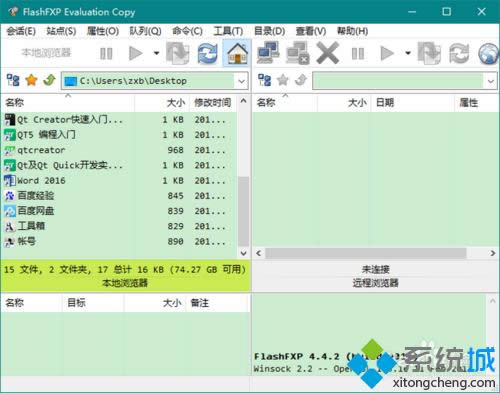
Task: Click the local pane transfer queue icon
Action: click(178, 53)
